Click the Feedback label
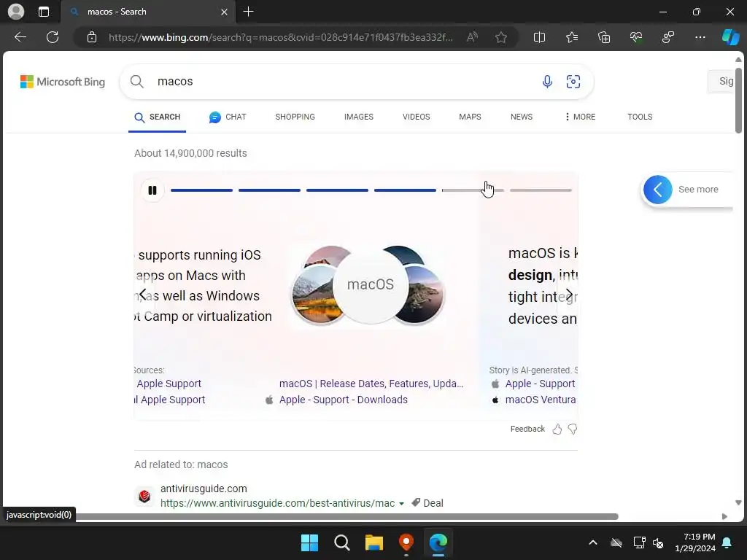Viewport: 747px width, 560px height. (x=527, y=429)
